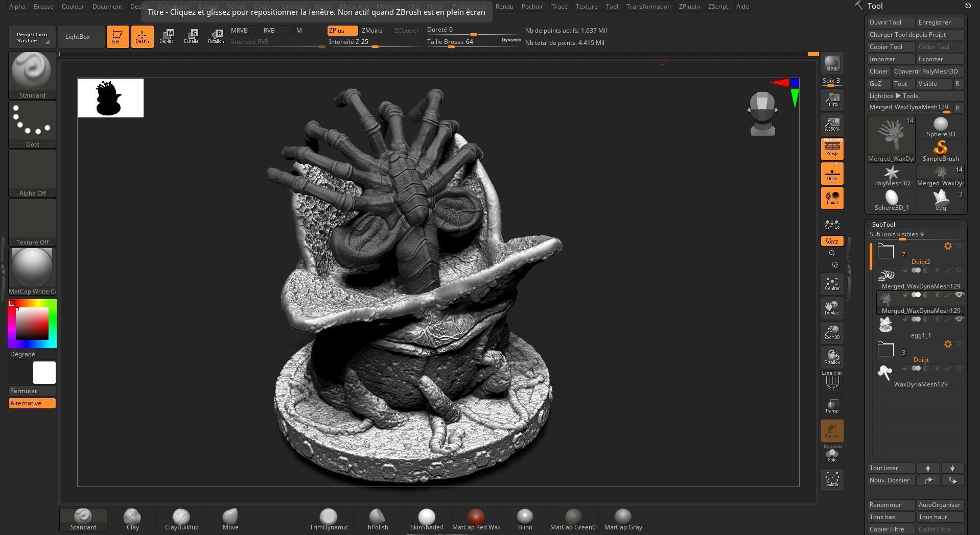Screen dimensions: 980x535
Task: Open Texture Off selector
Action: point(32,222)
